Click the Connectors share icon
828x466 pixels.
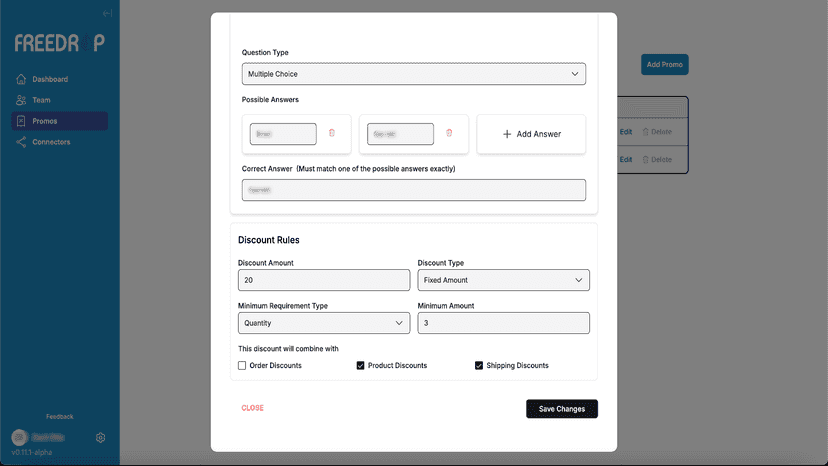pyautogui.click(x=21, y=142)
